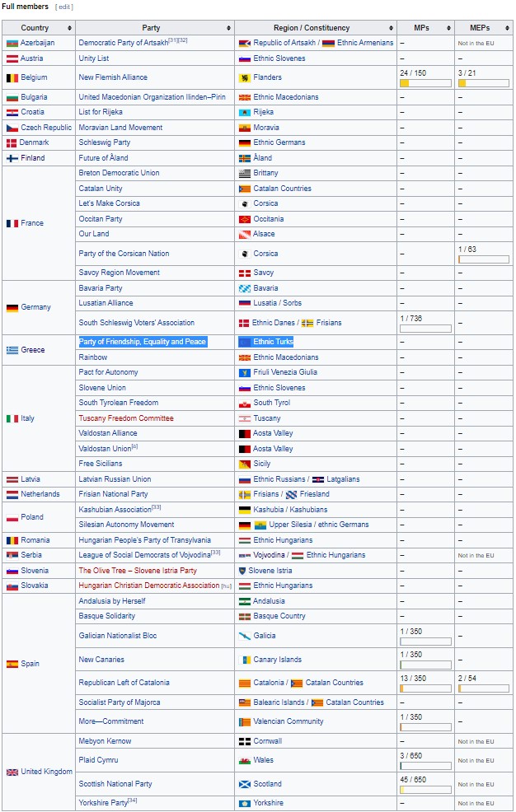
Task: Click the Bavaria flag icon
Action: coord(245,288)
